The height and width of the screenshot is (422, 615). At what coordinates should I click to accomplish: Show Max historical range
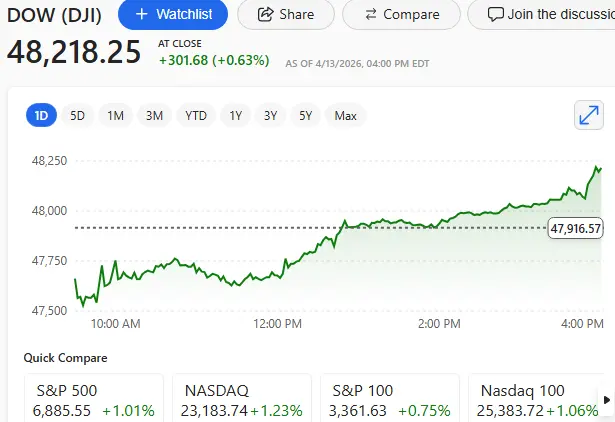tap(346, 116)
